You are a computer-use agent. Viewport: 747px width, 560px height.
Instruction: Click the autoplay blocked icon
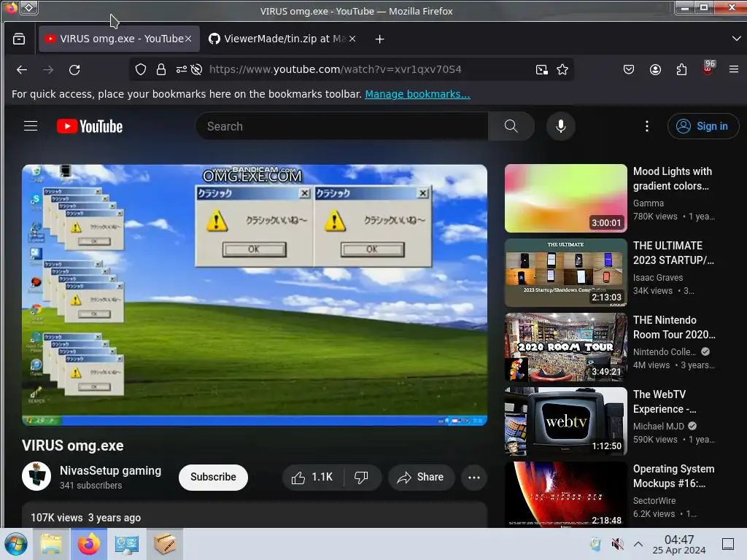tap(196, 69)
